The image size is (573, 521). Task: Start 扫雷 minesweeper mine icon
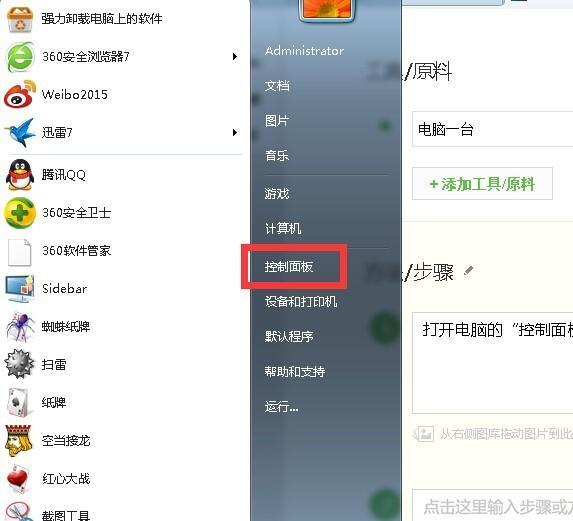click(x=19, y=364)
